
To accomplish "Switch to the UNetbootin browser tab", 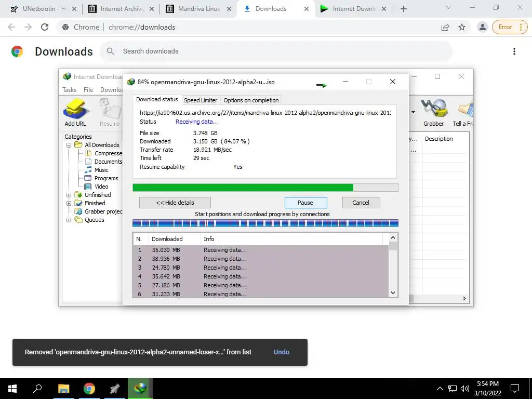I will point(43,9).
